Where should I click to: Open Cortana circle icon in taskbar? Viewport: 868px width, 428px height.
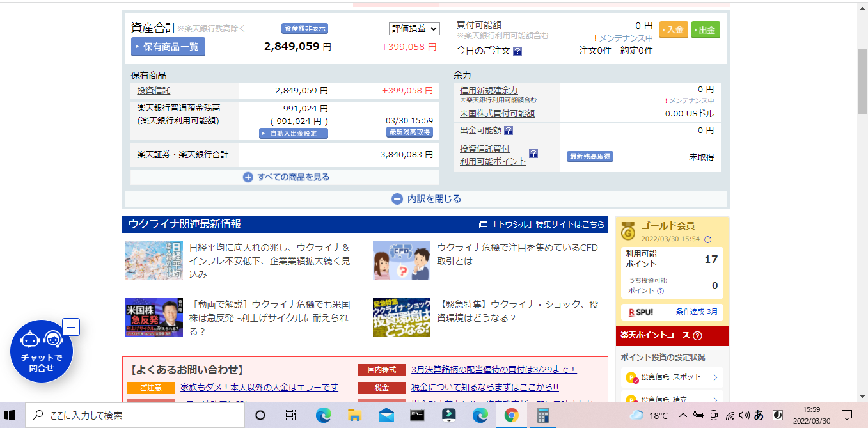point(260,415)
